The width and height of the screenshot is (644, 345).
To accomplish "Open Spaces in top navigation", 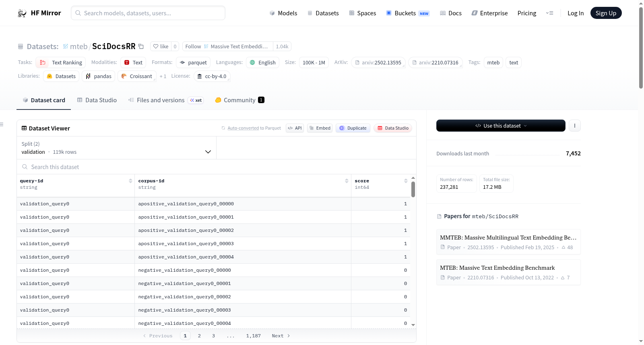I will [362, 13].
